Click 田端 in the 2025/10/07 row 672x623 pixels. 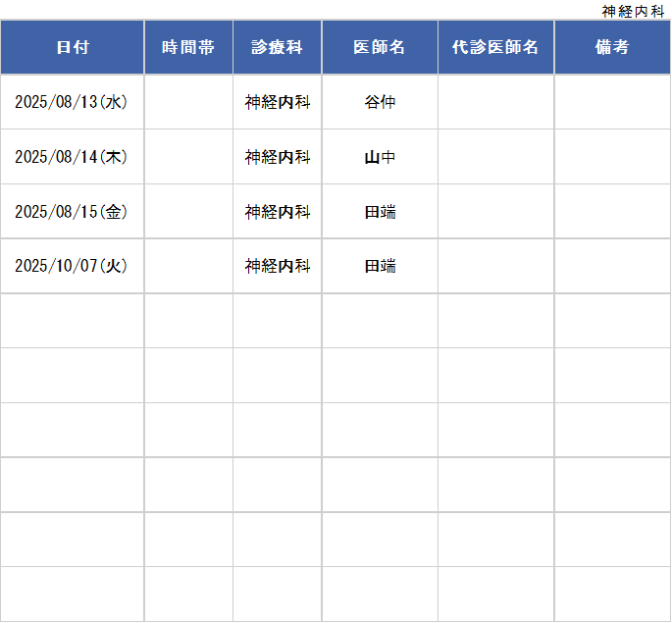pos(379,266)
